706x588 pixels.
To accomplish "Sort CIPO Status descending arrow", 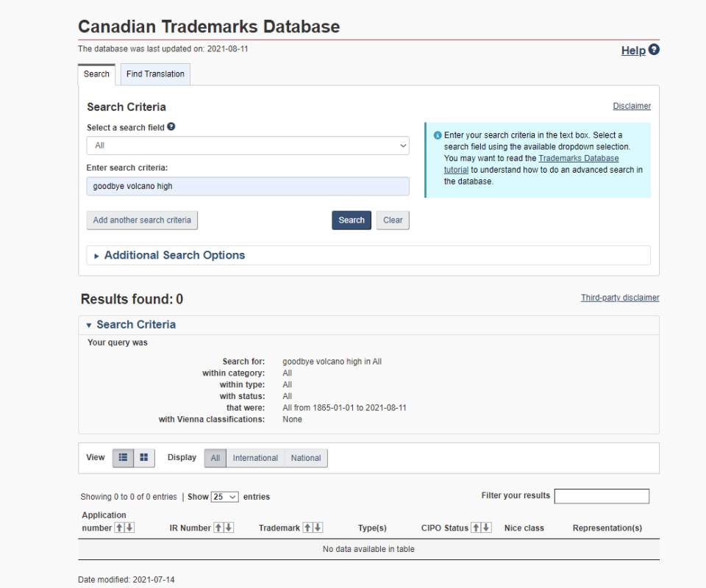I will (486, 527).
